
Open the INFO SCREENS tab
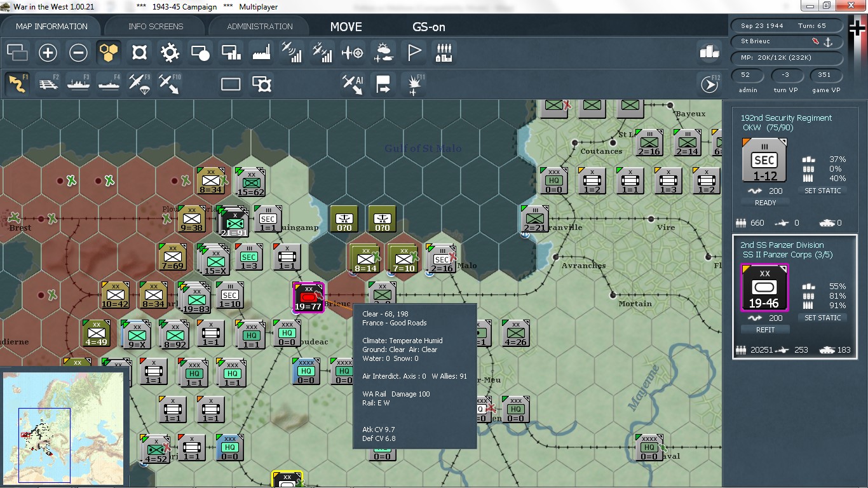pyautogui.click(x=156, y=26)
